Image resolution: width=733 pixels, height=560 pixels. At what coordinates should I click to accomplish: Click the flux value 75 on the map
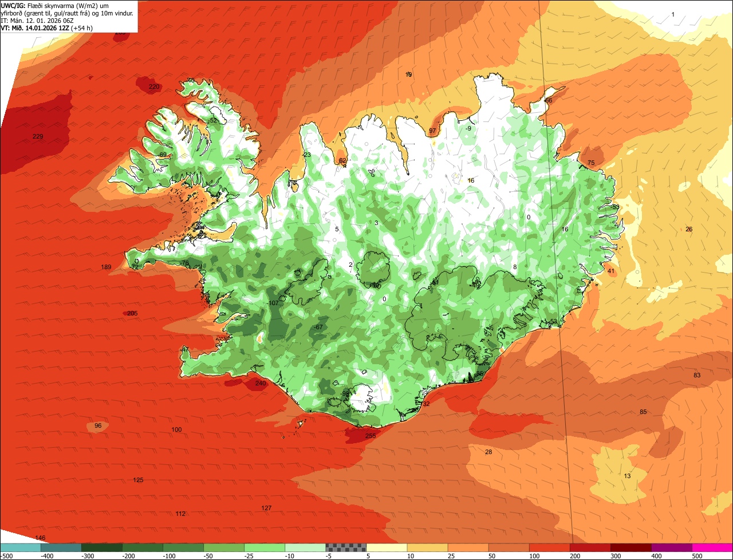pos(591,163)
